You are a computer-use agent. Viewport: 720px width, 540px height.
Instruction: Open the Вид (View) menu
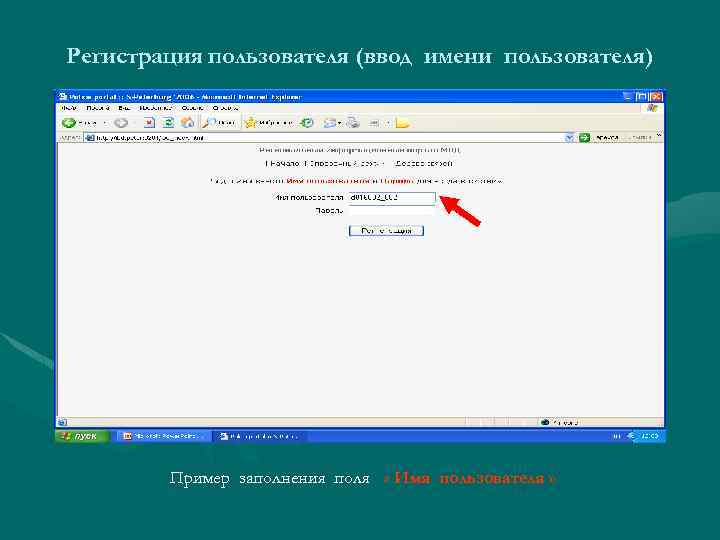coord(124,108)
